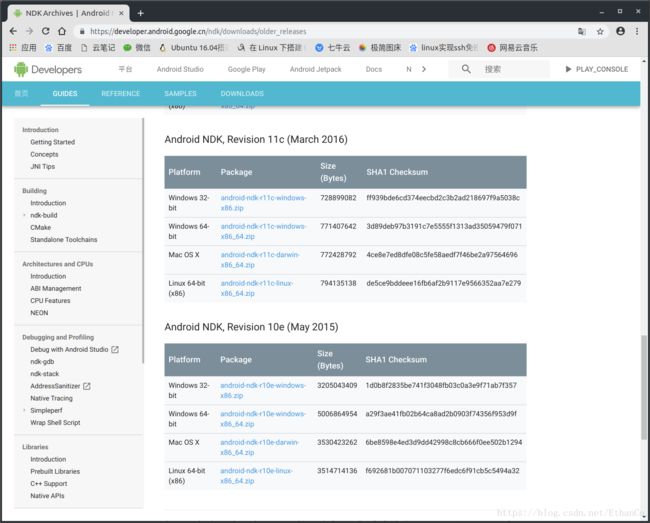This screenshot has width=650, height=523.
Task: Close the NDK Archives tab
Action: (121, 13)
